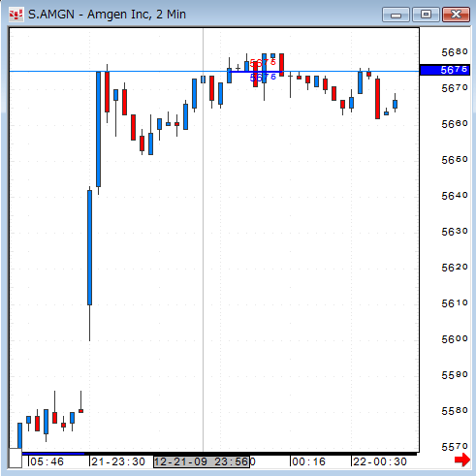This screenshot has width=476, height=476.
Task: Click the 5570 price axis label
Action: [455, 447]
